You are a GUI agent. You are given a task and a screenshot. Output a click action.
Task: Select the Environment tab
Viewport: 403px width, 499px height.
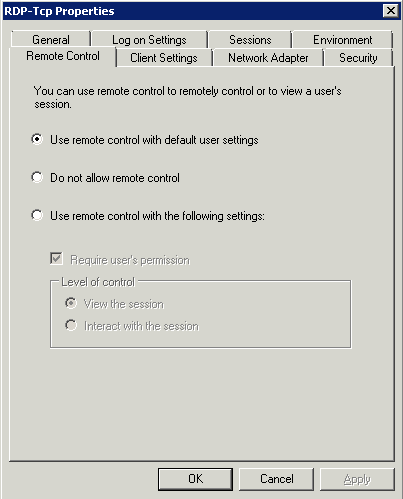click(342, 40)
